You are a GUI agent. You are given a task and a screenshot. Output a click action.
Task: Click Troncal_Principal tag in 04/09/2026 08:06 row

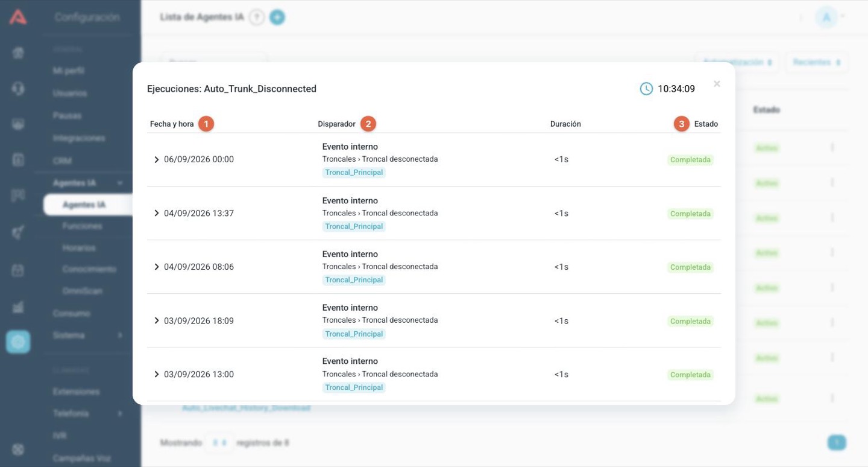(x=354, y=280)
